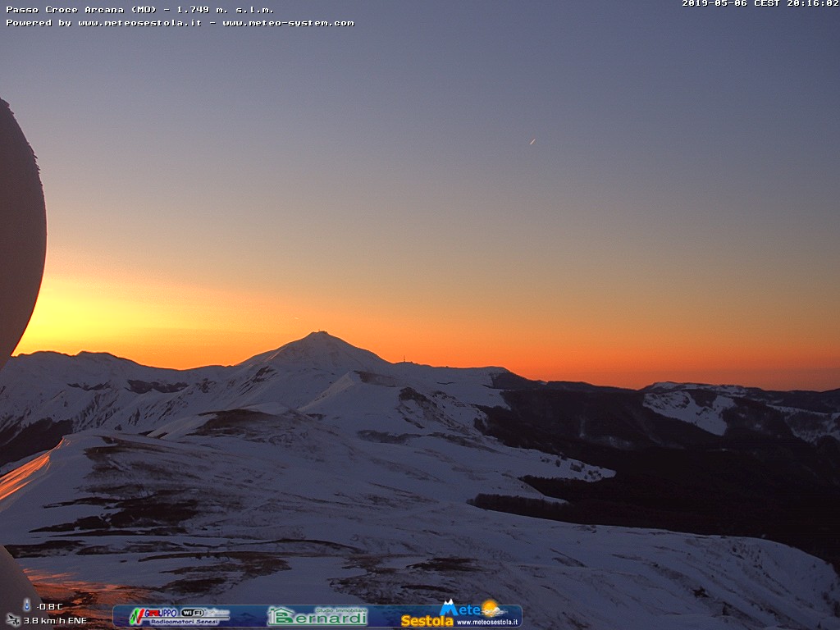840x630 pixels.
Task: Click the yellow Sestola word in the banner
Action: [427, 621]
